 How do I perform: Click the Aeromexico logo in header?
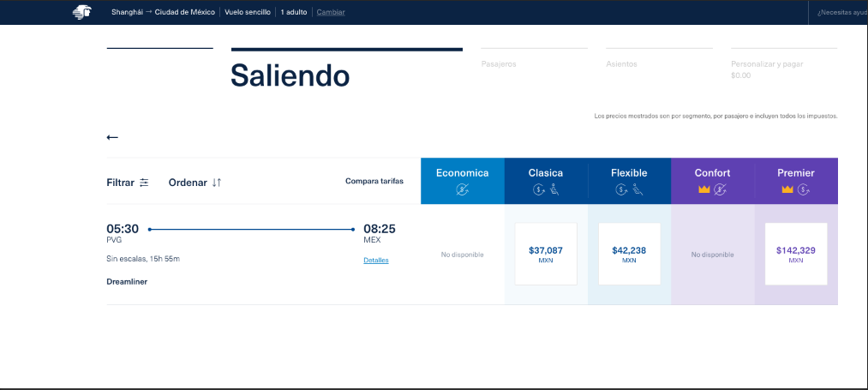click(x=82, y=12)
